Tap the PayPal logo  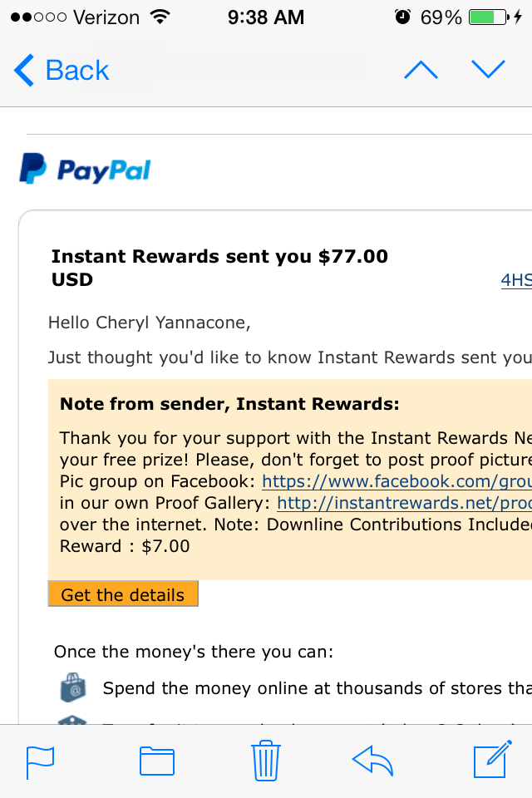(x=85, y=169)
